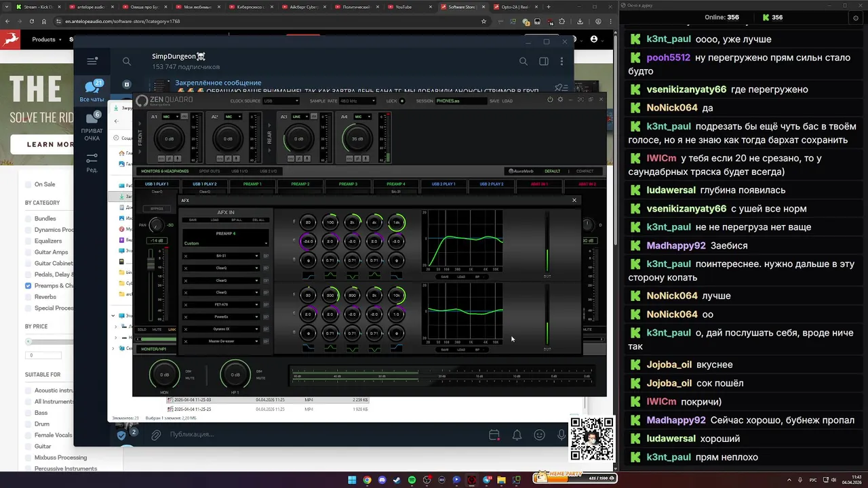Image resolution: width=868 pixels, height=488 pixels.
Task: Toggle Telegram side panel icon
Action: [543, 61]
